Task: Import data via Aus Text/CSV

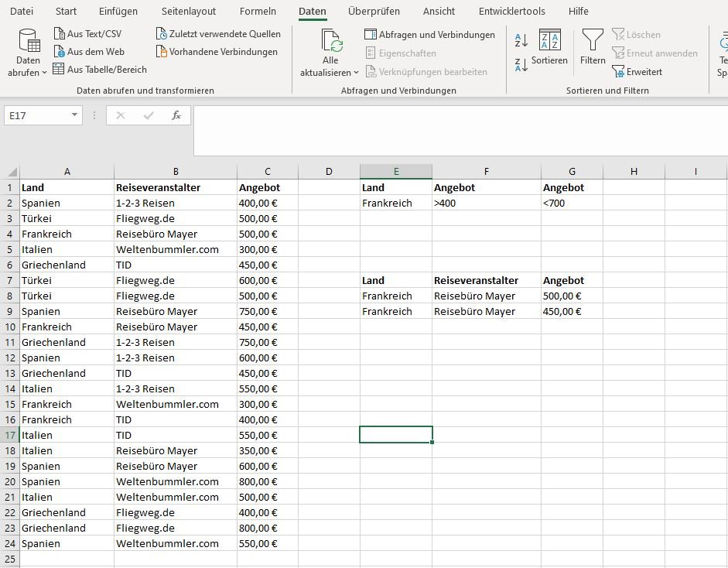Action: click(x=88, y=34)
